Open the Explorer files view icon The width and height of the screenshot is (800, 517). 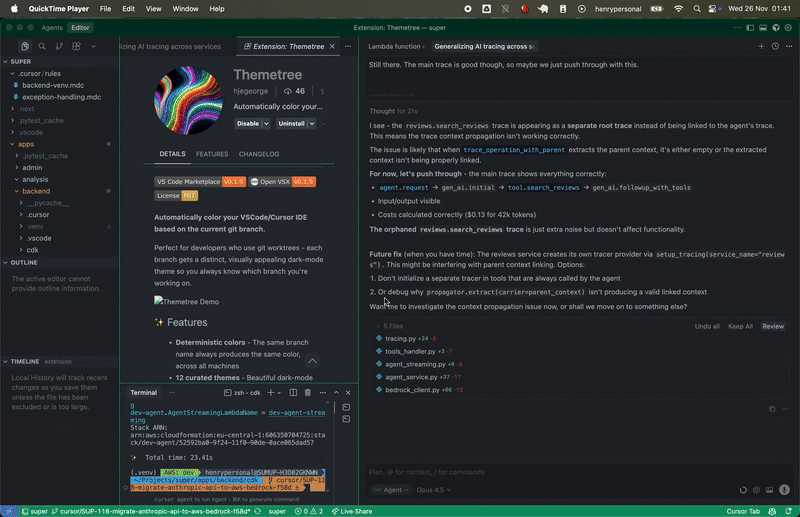24,46
